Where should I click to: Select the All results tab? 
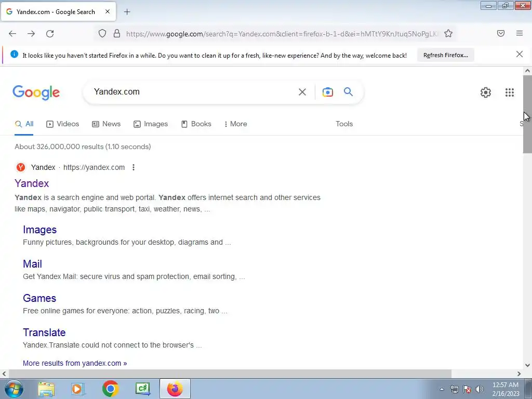click(24, 124)
